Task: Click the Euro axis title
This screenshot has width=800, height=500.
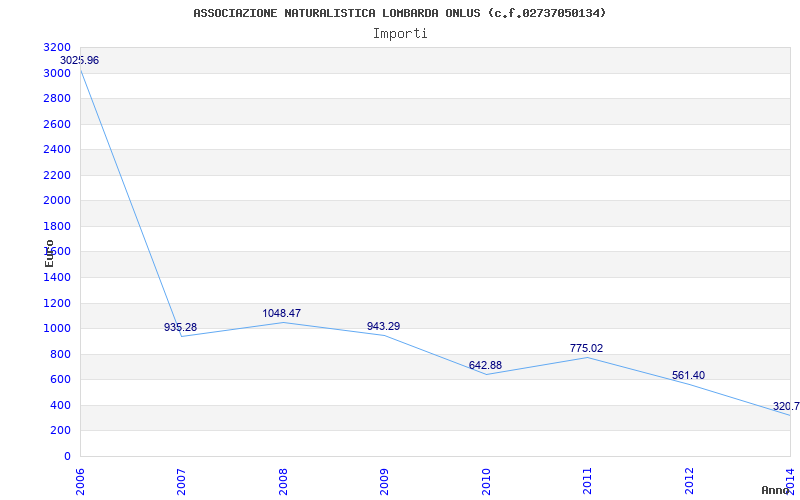Action: pyautogui.click(x=49, y=253)
